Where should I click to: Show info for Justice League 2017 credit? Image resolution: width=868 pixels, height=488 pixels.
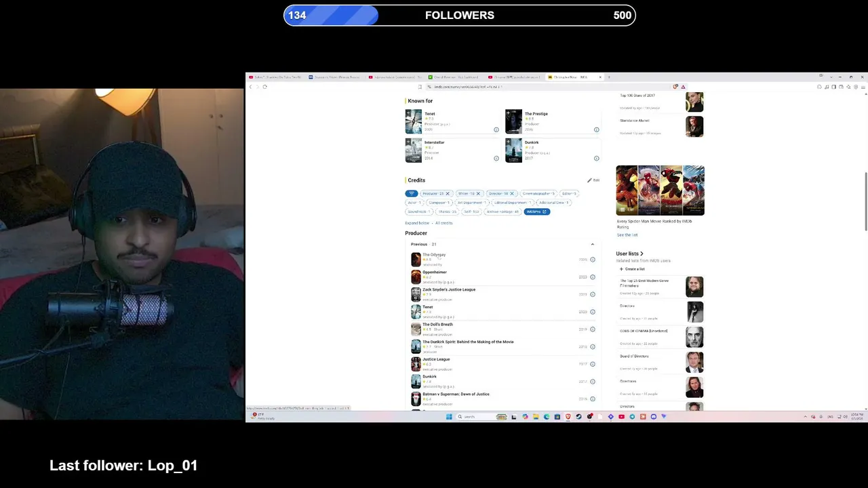point(593,364)
